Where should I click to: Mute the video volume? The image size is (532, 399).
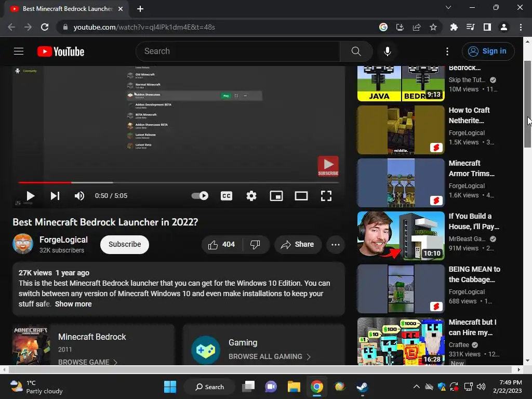79,196
